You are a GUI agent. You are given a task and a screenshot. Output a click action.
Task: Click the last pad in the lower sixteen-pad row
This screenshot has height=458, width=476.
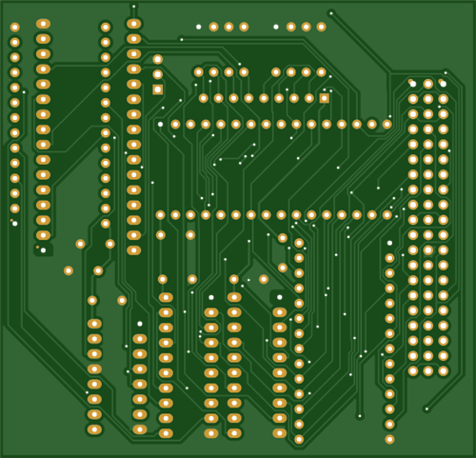pos(387,215)
